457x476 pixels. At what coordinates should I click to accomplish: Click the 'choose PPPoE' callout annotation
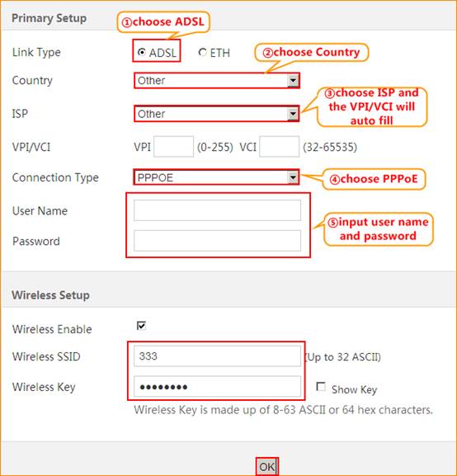click(374, 179)
